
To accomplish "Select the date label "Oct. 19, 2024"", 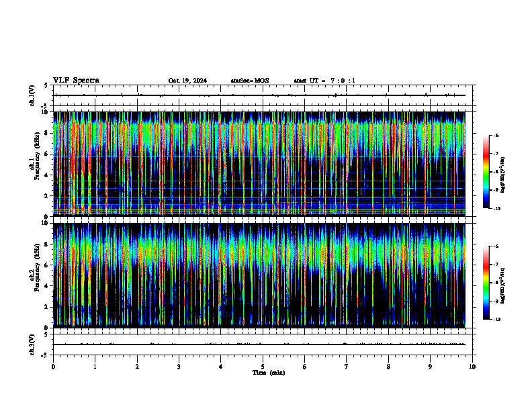I will point(187,81).
